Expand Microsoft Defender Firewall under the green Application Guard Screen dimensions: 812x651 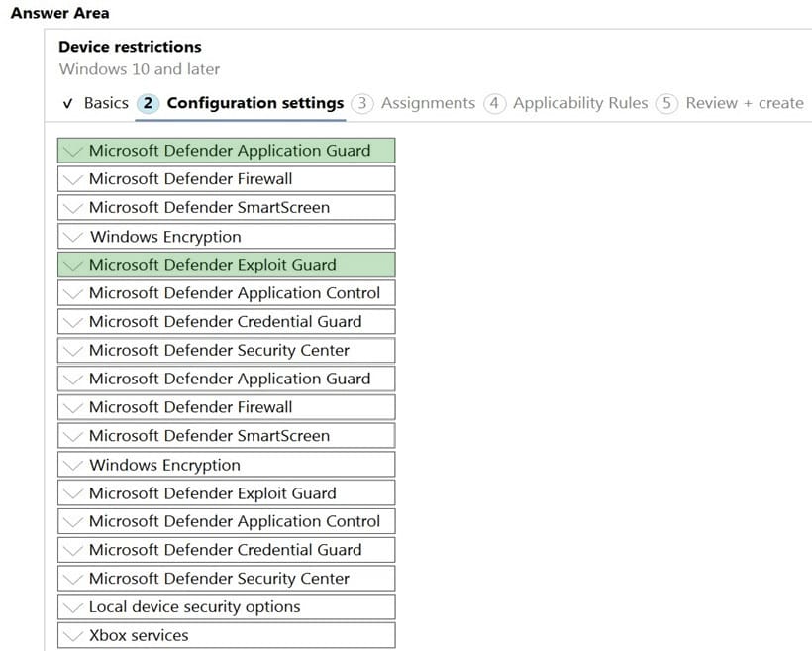coord(227,178)
